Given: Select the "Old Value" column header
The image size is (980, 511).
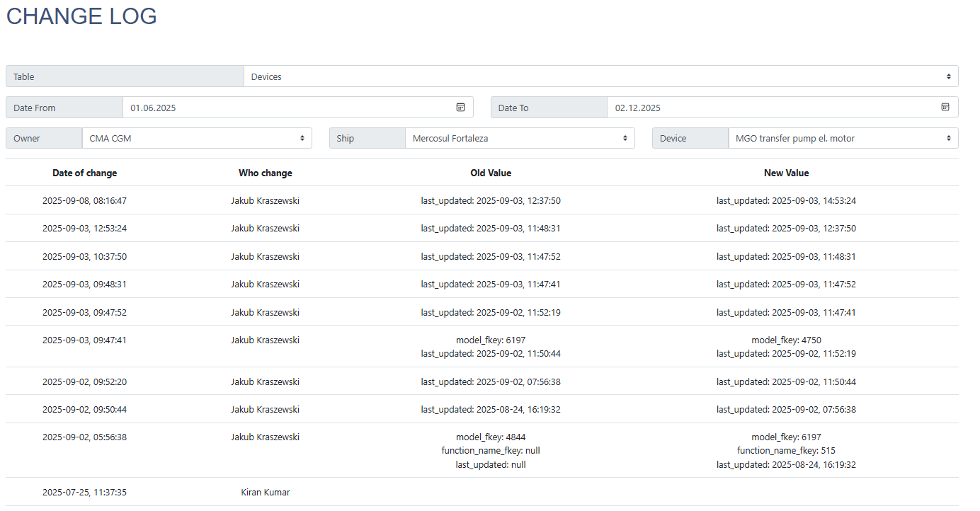Looking at the screenshot, I should (491, 173).
